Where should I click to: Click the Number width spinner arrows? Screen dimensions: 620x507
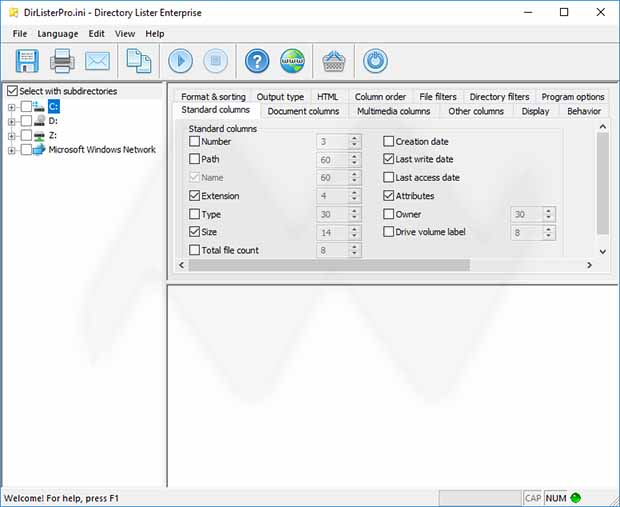354,142
